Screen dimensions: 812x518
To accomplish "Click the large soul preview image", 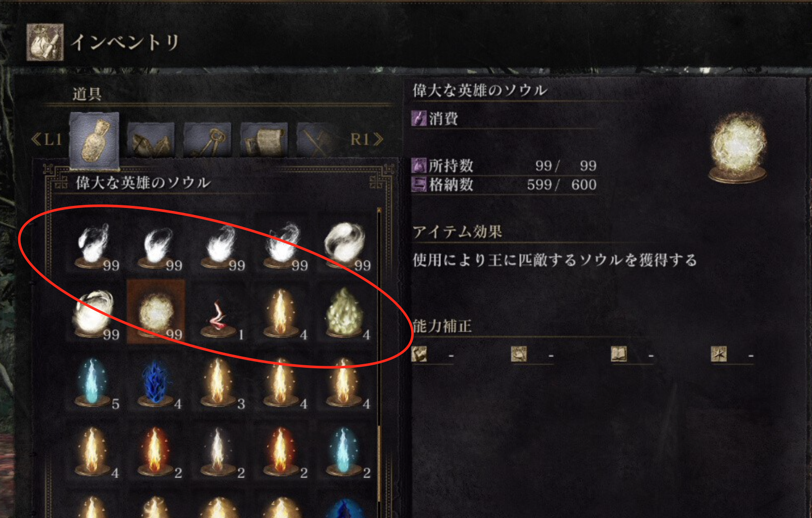I will tap(738, 148).
